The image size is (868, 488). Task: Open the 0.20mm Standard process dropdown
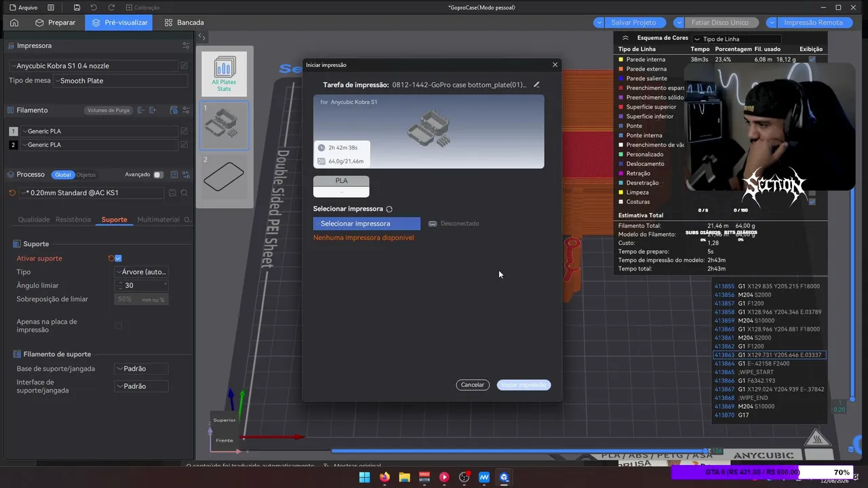[x=92, y=192]
